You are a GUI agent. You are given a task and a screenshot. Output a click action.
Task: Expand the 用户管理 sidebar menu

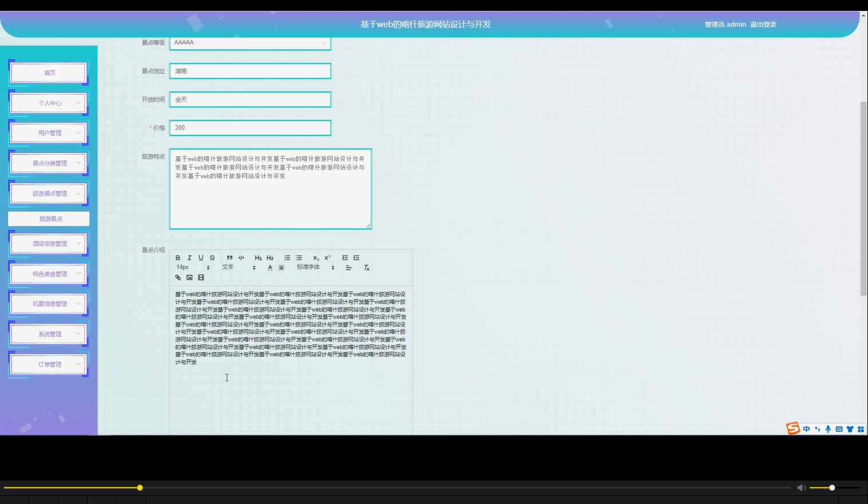[49, 133]
